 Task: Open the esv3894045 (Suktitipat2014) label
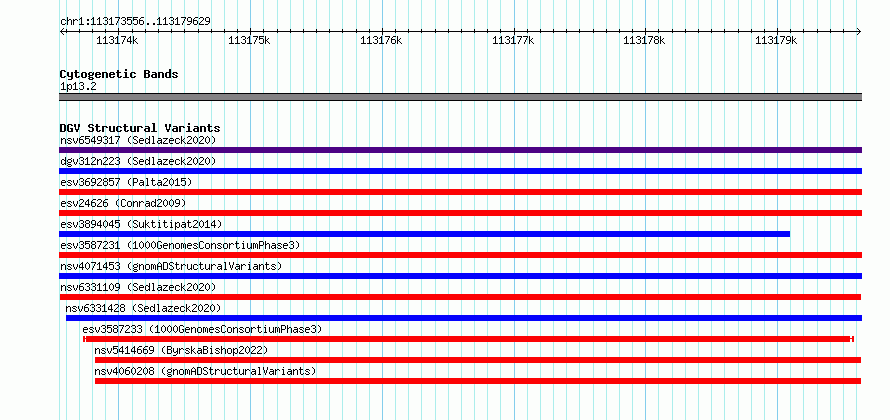141,224
